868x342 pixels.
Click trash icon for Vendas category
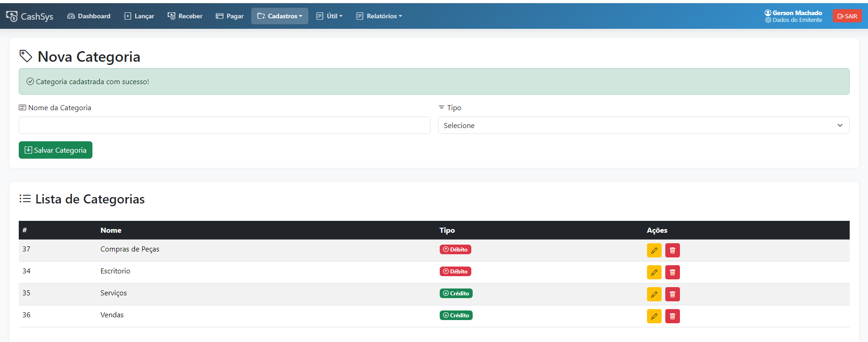[x=672, y=316]
